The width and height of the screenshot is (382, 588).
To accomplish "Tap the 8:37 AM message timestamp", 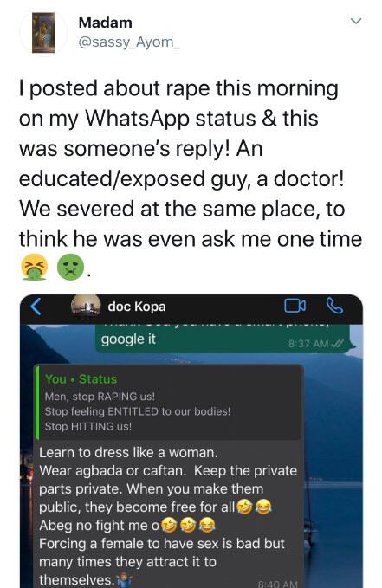I will pos(308,344).
